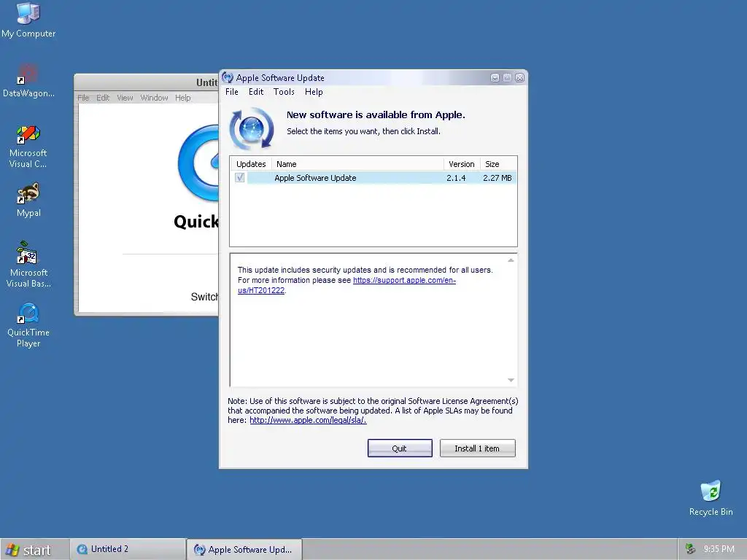Sort by the Name column header
Screen dimensions: 747x560
pos(357,164)
